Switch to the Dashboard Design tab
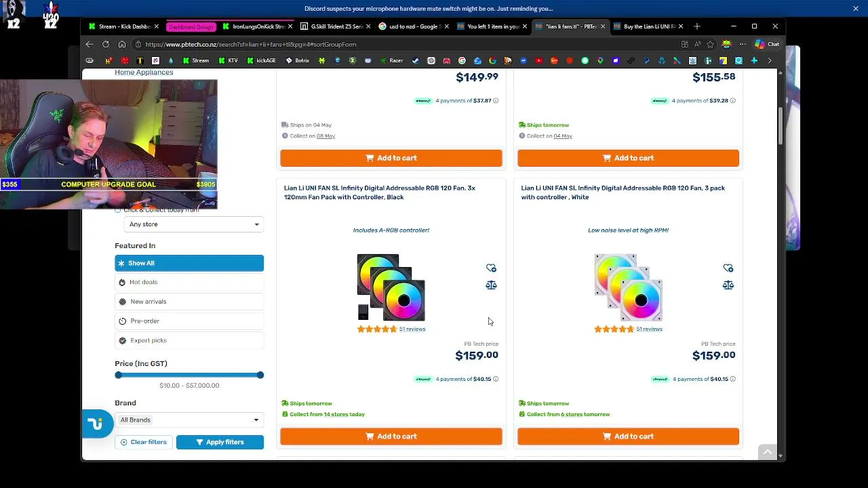This screenshot has height=488, width=868. pos(191,26)
